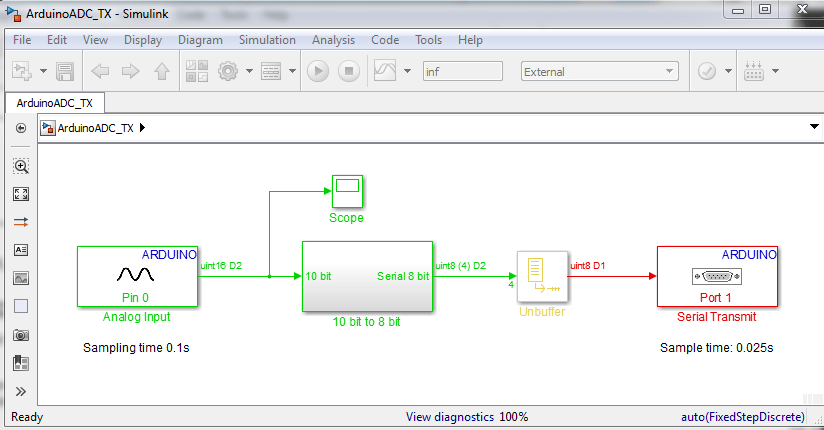Screen dimensions: 824x430
Task: Open the Model Explorer icon
Action: point(271,71)
